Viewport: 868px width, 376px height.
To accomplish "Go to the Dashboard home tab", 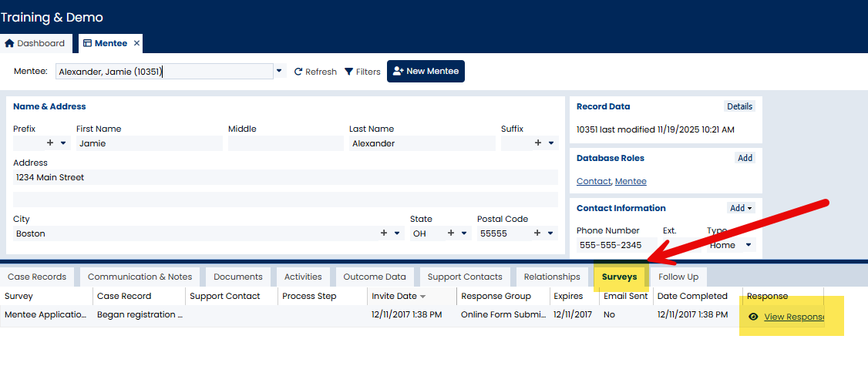I will point(35,43).
